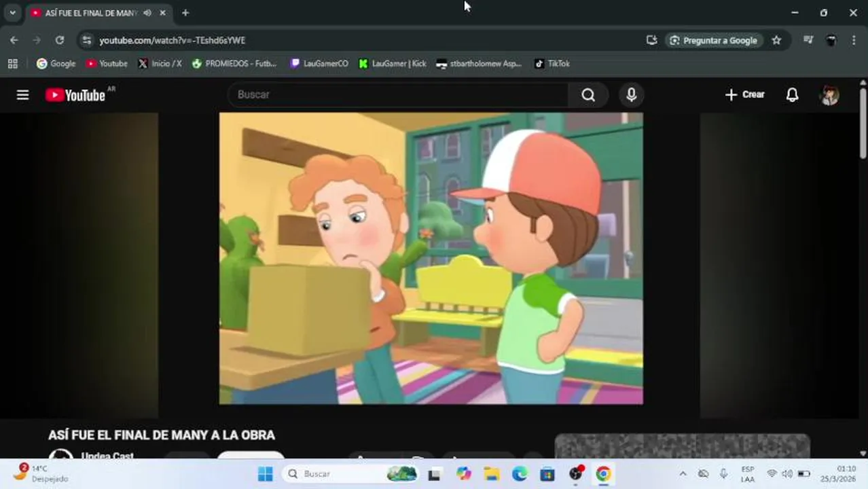Open the stbartholomew Asp... bookmark
Screen dimensions: 868x489
pyautogui.click(x=479, y=64)
